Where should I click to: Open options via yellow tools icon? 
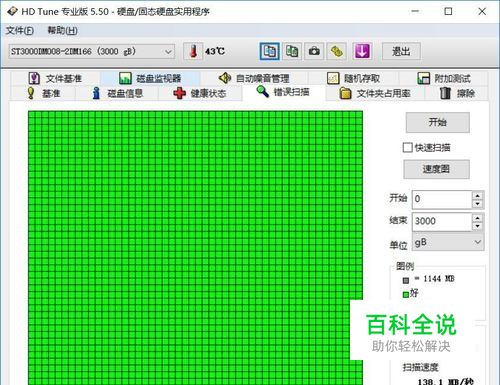(x=337, y=51)
